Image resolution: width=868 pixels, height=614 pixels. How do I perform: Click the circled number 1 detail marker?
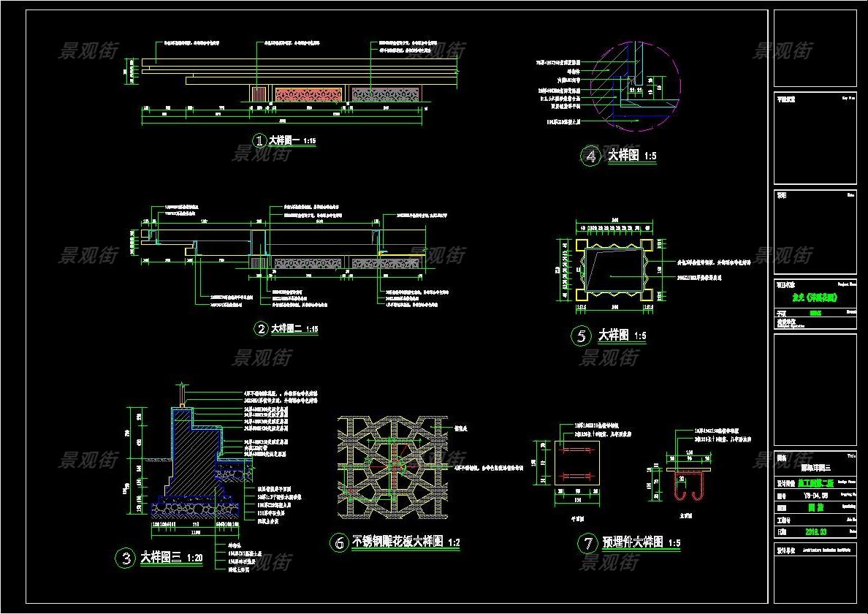(259, 140)
